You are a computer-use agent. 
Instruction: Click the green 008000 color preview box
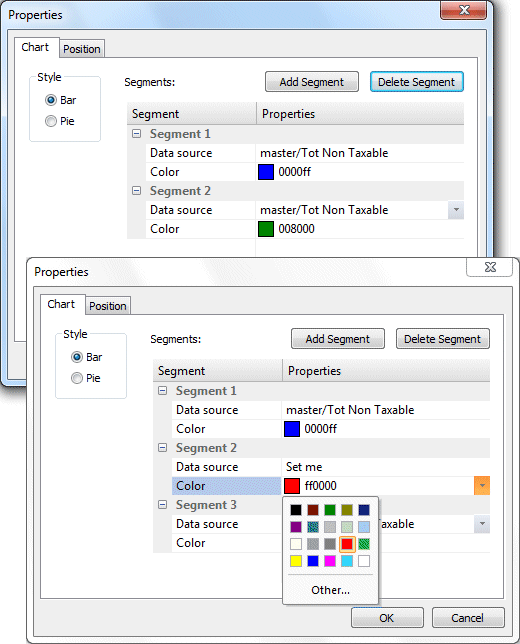tap(266, 229)
